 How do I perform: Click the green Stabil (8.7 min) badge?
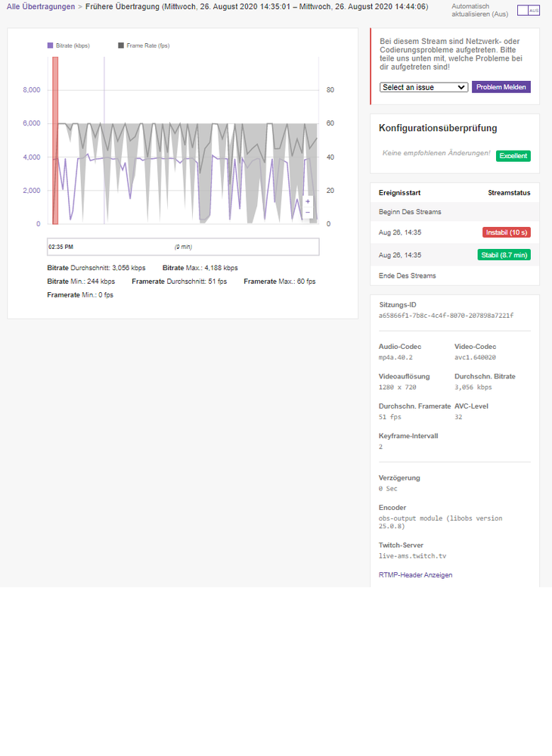coord(504,255)
